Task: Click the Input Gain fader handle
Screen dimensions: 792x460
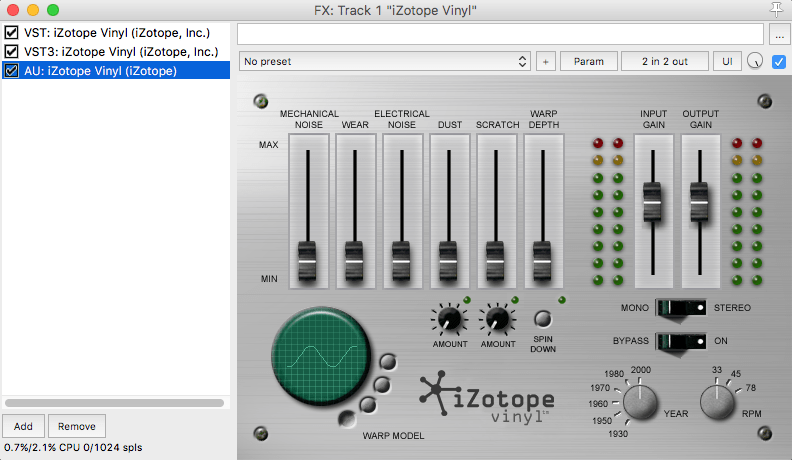Action: pos(652,202)
